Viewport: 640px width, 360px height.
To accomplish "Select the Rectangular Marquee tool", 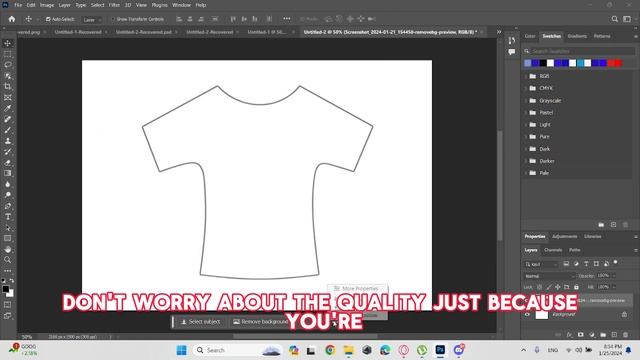I will pyautogui.click(x=8, y=54).
